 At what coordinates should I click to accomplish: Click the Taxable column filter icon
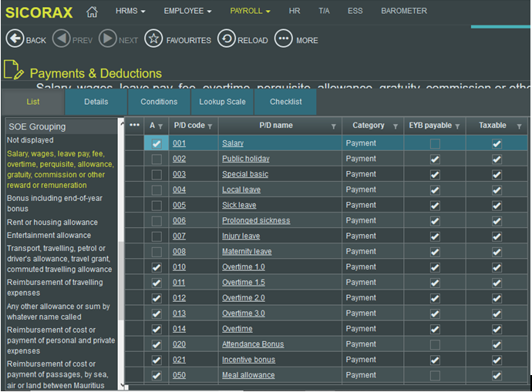click(519, 126)
